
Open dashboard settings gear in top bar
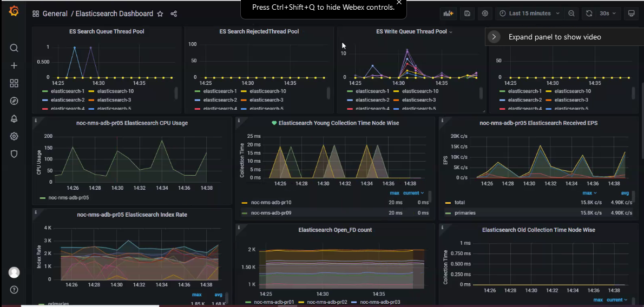click(x=485, y=14)
